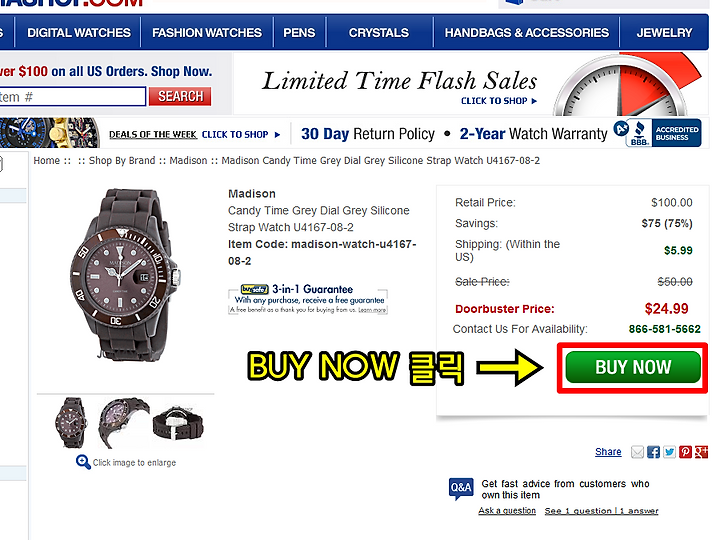
Task: Share this watch on Facebook
Action: point(653,452)
